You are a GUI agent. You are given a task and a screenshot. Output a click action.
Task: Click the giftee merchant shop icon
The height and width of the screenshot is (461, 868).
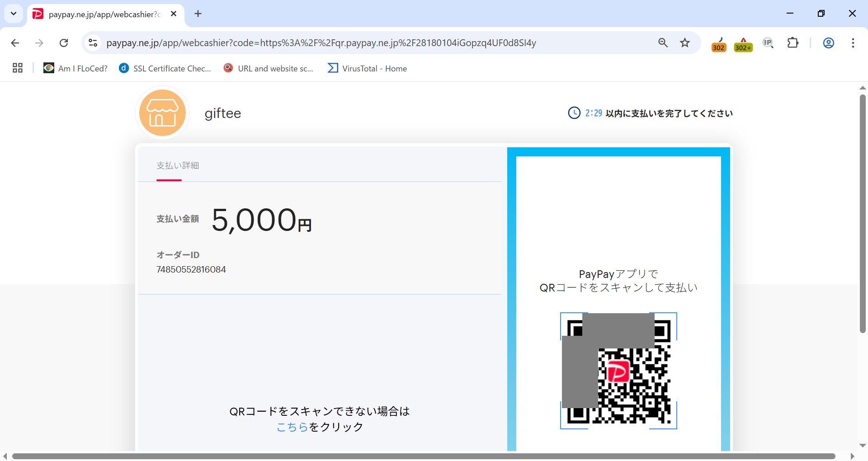point(162,113)
